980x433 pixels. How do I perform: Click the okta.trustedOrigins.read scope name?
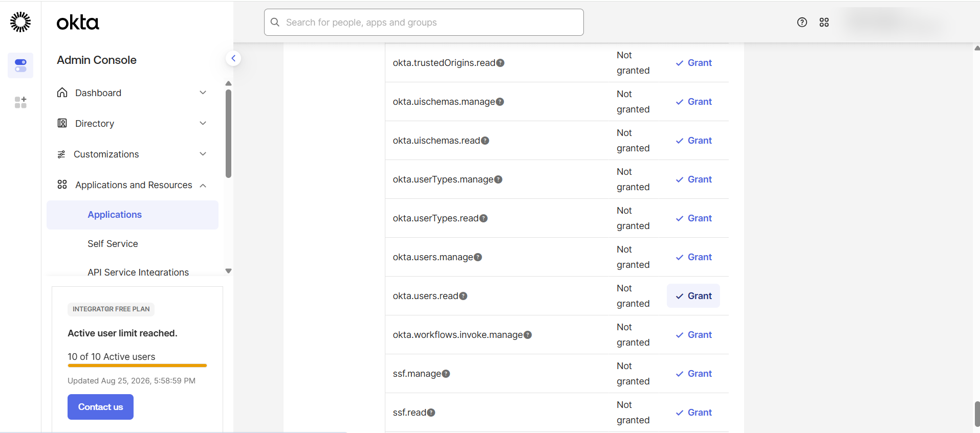coord(444,63)
